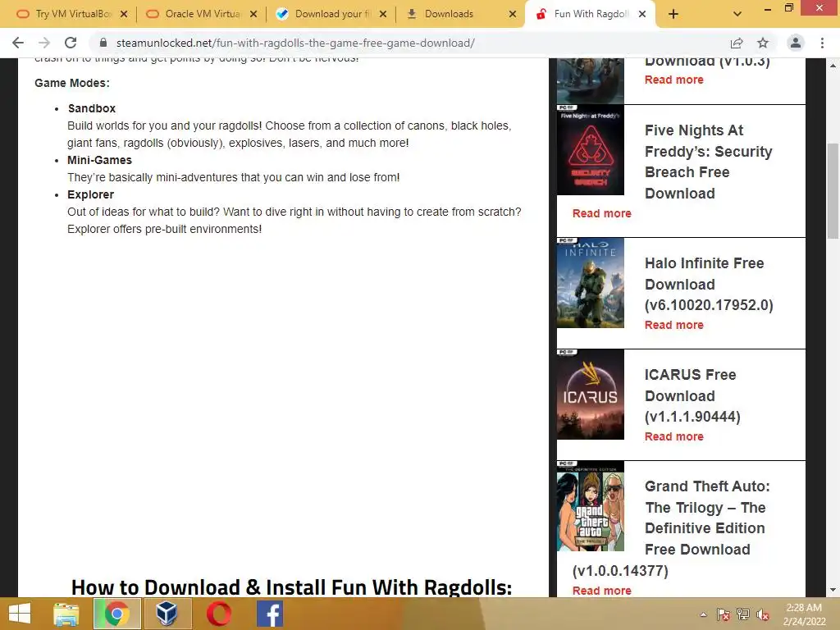Close the Download your file tab

coord(383,14)
